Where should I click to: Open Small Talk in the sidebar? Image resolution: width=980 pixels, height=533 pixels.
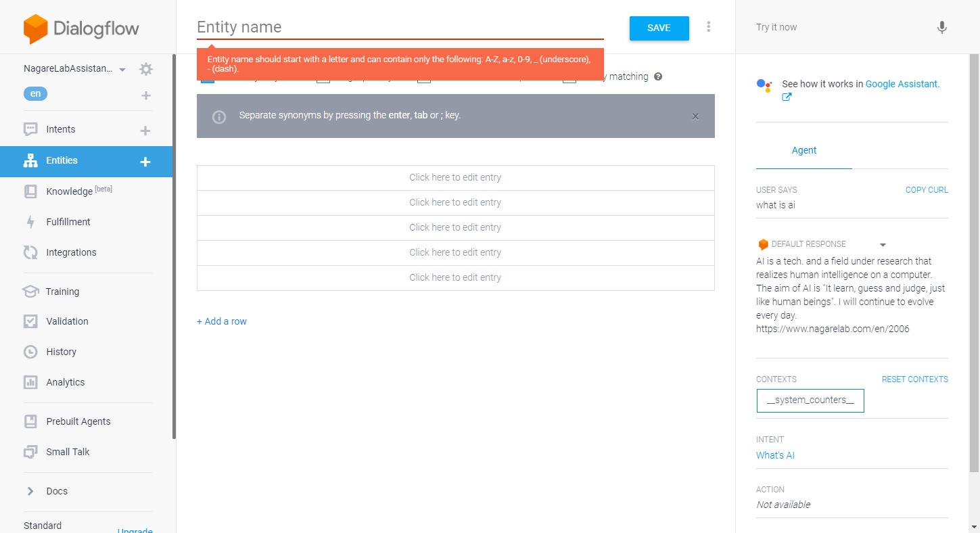pos(68,452)
